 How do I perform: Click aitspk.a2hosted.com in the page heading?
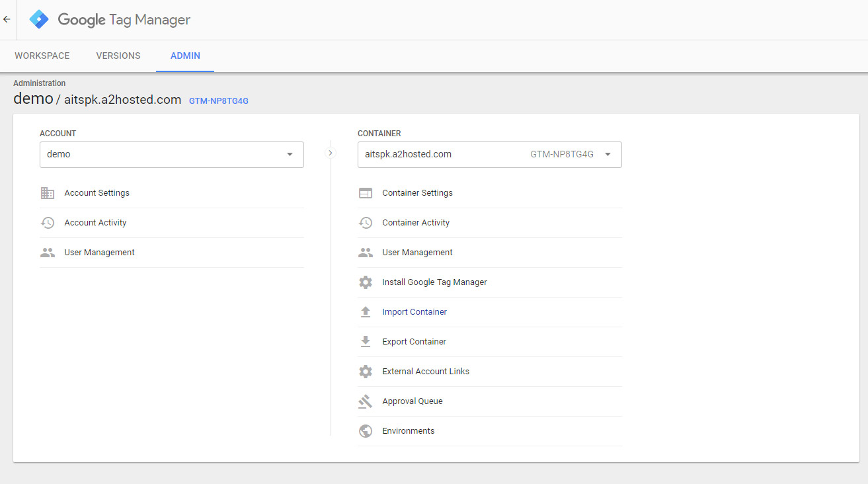tap(122, 100)
